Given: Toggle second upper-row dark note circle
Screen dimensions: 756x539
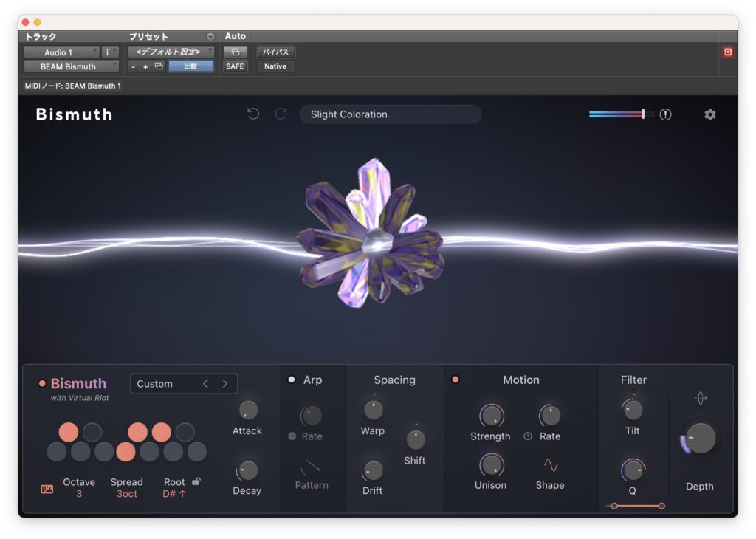Looking at the screenshot, I should coord(92,432).
